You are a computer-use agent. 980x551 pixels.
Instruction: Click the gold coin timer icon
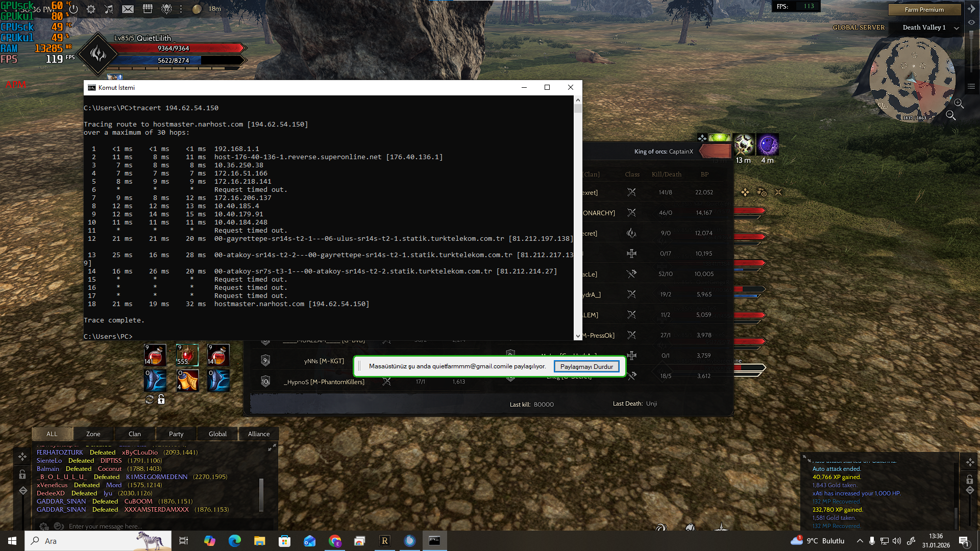coord(197,9)
